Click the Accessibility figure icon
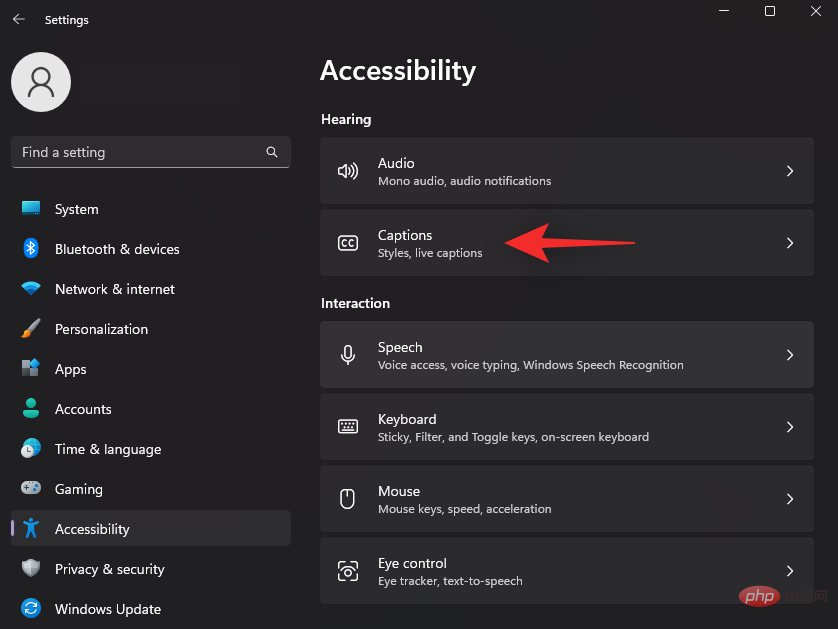This screenshot has width=838, height=629. pos(31,528)
